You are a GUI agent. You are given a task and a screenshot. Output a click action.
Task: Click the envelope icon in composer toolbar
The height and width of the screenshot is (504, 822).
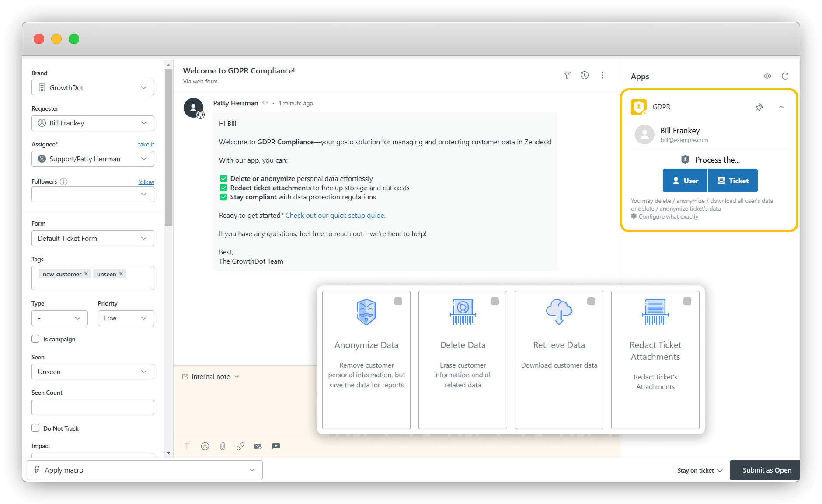(x=258, y=446)
